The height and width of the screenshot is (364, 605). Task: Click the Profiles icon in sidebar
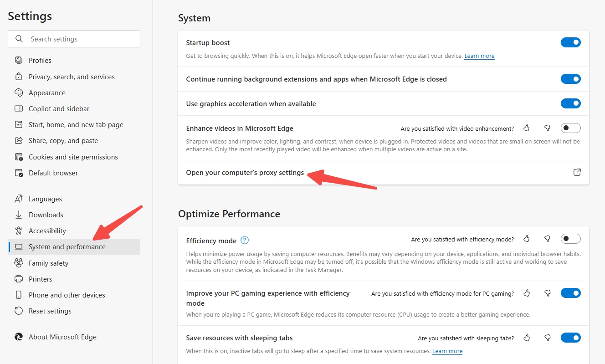(19, 60)
